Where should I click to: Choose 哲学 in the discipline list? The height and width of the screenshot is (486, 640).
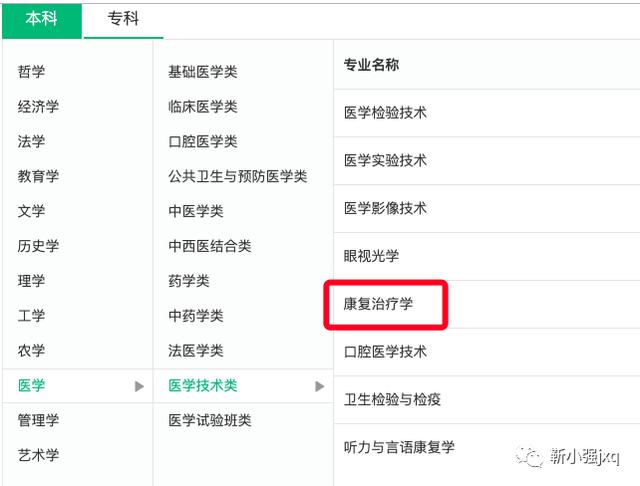(31, 72)
